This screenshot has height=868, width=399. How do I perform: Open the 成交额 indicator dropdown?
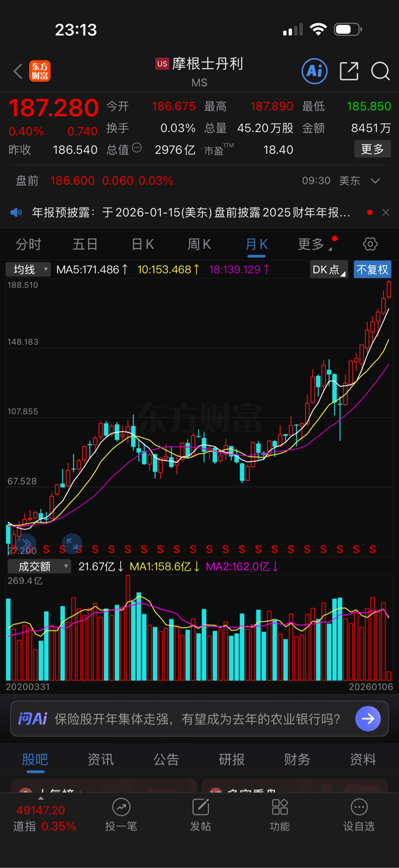39,566
